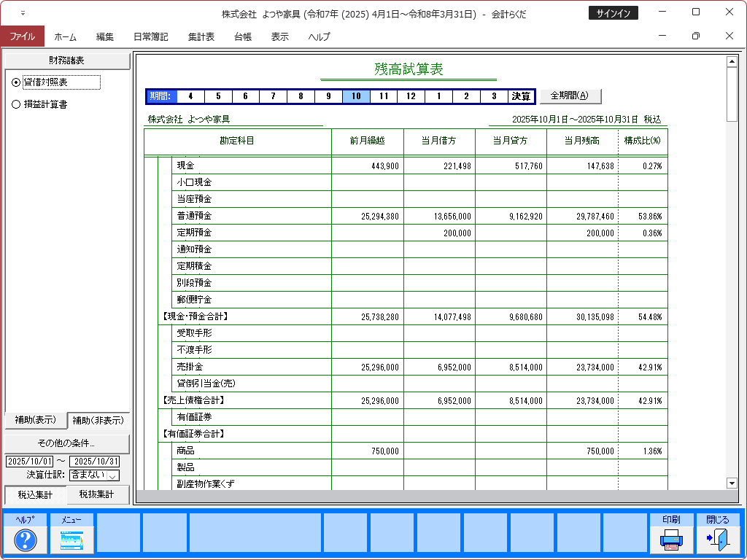Select period month 11

(x=383, y=96)
